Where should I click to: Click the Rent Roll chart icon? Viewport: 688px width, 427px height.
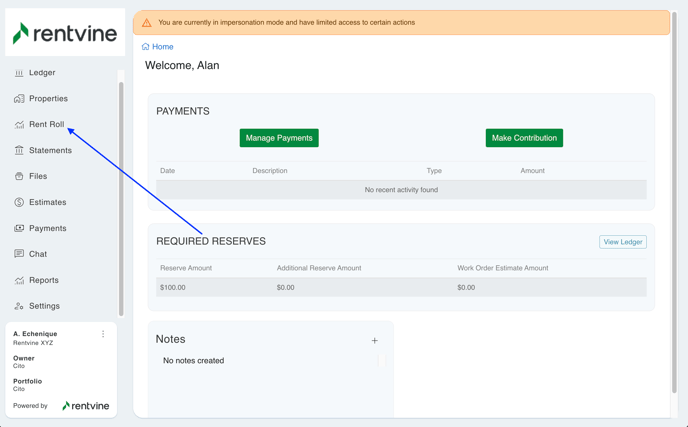pyautogui.click(x=19, y=125)
